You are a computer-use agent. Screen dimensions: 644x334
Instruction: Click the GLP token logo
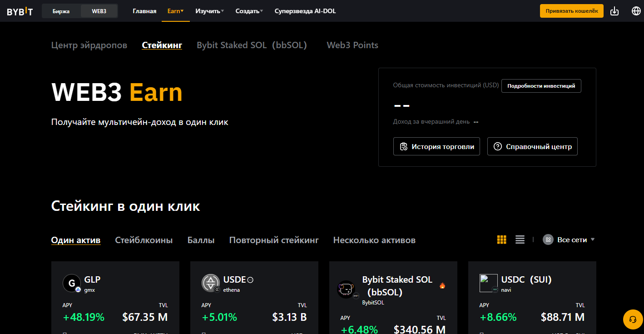[71, 284]
